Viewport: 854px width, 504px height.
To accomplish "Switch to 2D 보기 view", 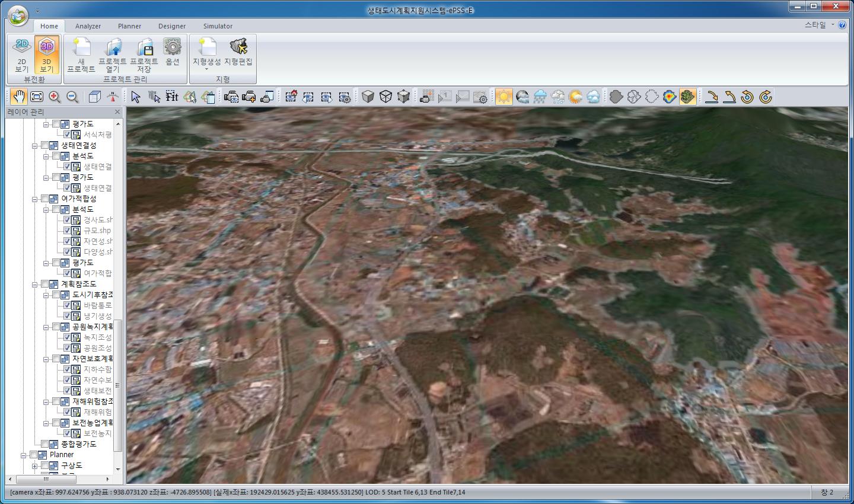I will click(22, 55).
